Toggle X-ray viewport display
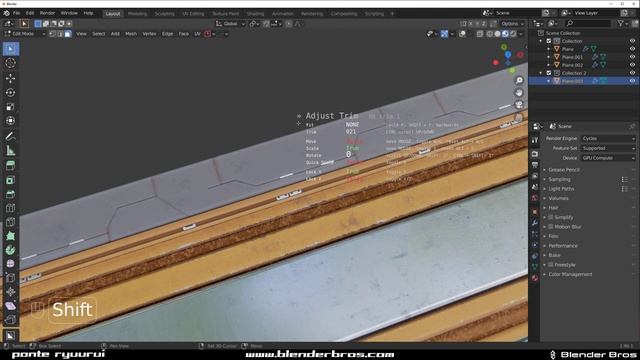The height and width of the screenshot is (360, 640). [x=480, y=34]
